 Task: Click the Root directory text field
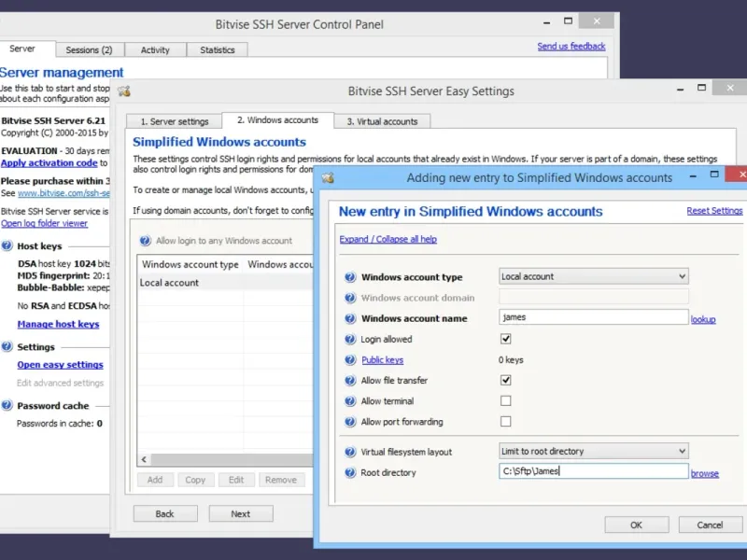[594, 472]
